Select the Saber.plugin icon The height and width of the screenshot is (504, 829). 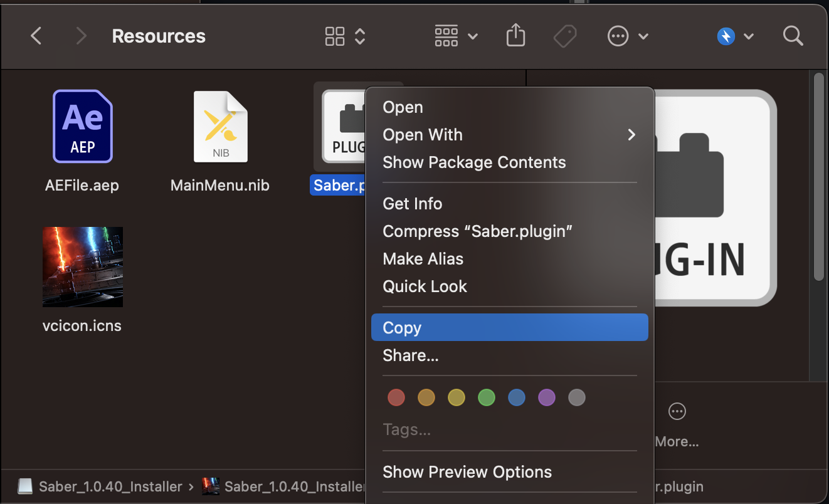click(343, 126)
